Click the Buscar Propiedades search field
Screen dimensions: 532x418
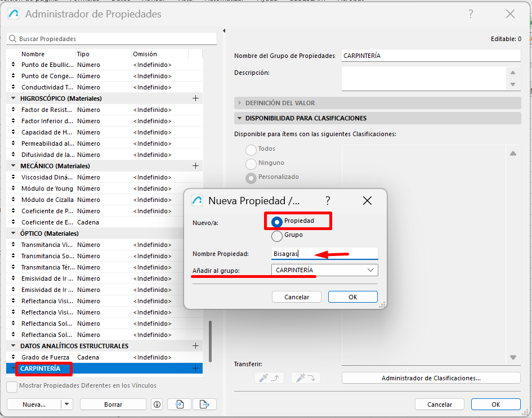113,39
